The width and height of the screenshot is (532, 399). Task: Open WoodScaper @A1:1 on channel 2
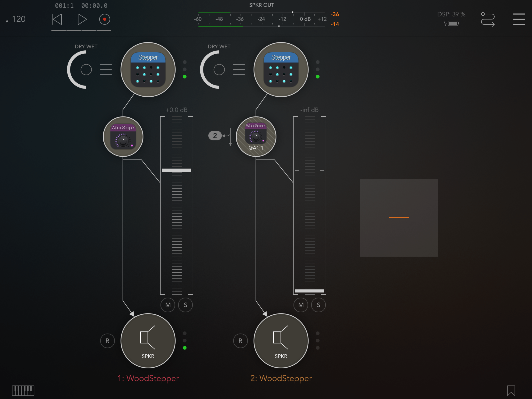point(256,137)
